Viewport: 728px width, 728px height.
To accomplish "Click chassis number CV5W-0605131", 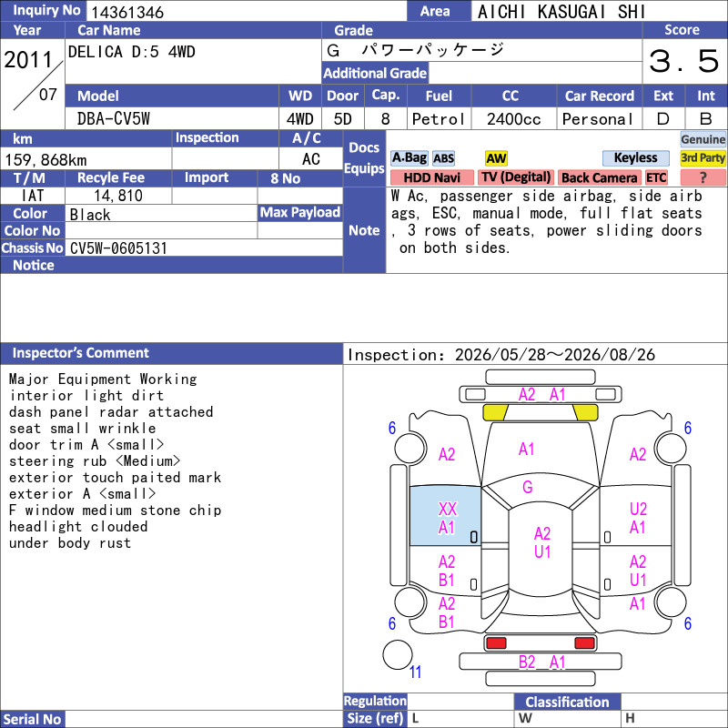I will (118, 248).
